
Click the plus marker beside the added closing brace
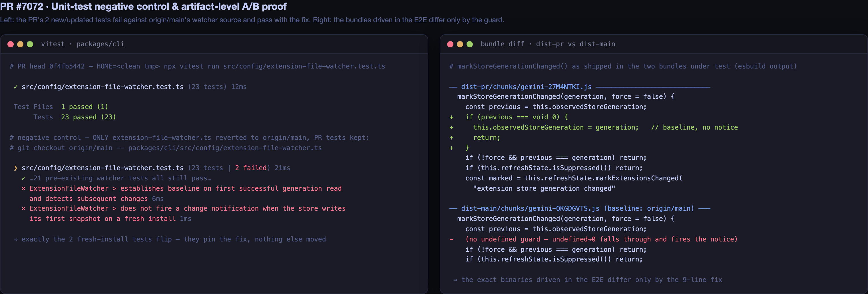(x=451, y=148)
